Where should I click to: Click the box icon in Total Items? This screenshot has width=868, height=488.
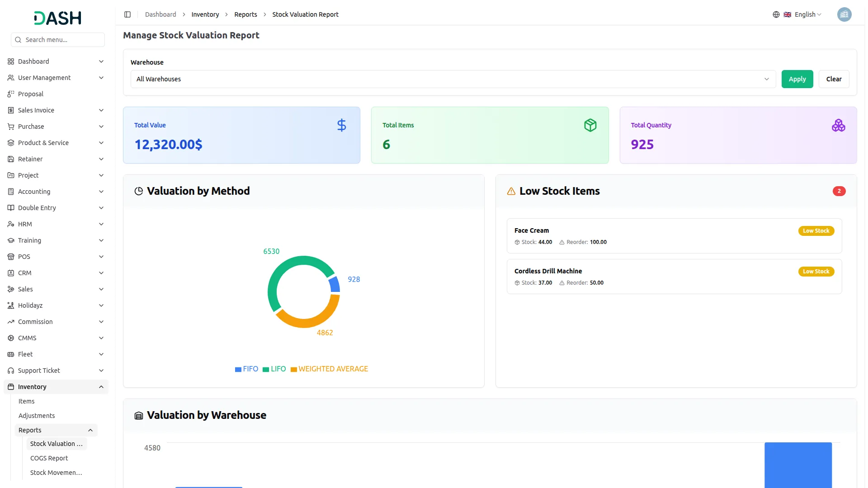click(590, 125)
